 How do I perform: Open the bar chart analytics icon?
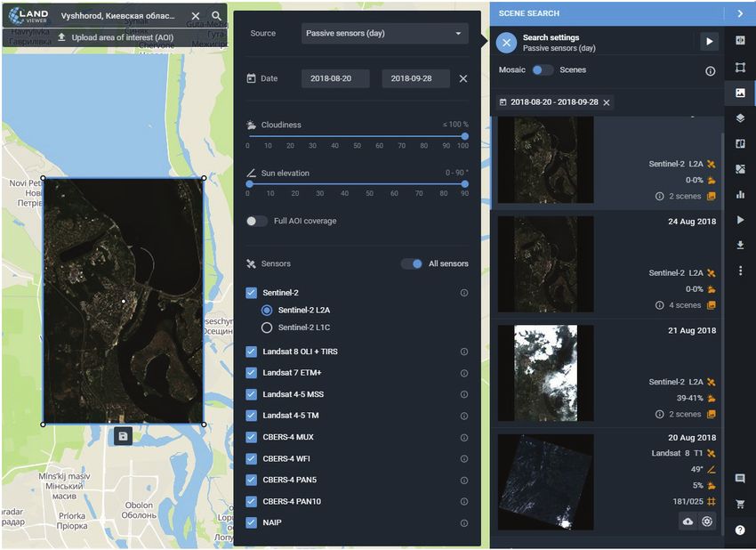coord(740,194)
